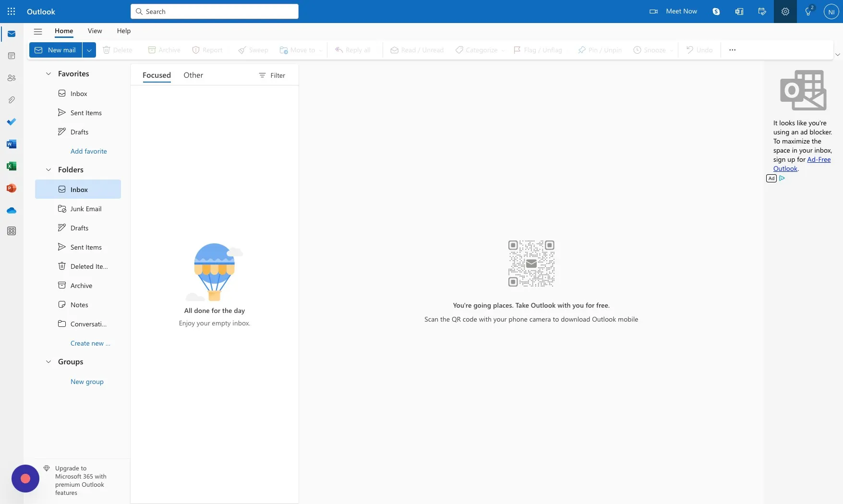
Task: Open the Filter menu in message list
Action: [x=272, y=75]
